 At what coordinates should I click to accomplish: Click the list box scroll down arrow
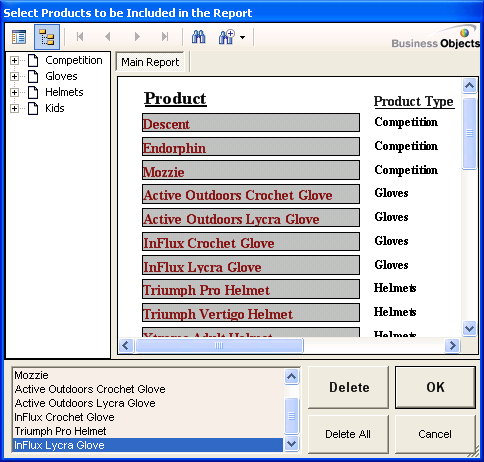click(292, 444)
